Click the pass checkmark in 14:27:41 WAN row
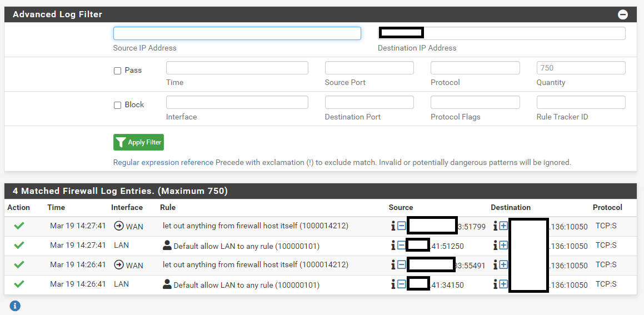This screenshot has height=315, width=644. pyautogui.click(x=19, y=226)
